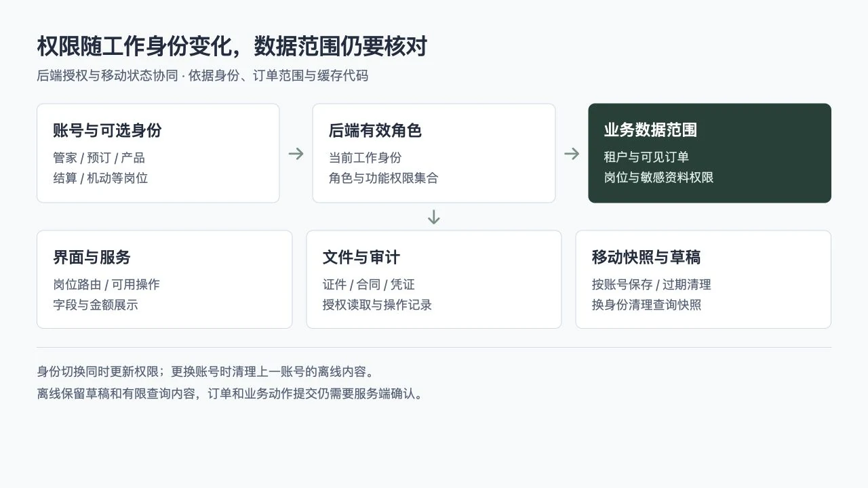This screenshot has height=488, width=868.
Task: Click the dark 业务数据范围 card heading
Action: click(x=650, y=130)
